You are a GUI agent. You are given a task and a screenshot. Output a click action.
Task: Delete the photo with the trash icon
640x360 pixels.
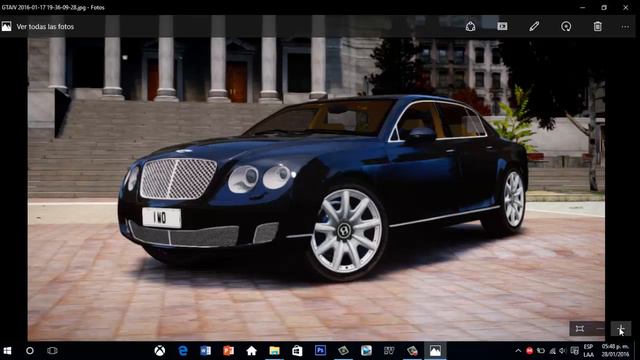coord(598,27)
